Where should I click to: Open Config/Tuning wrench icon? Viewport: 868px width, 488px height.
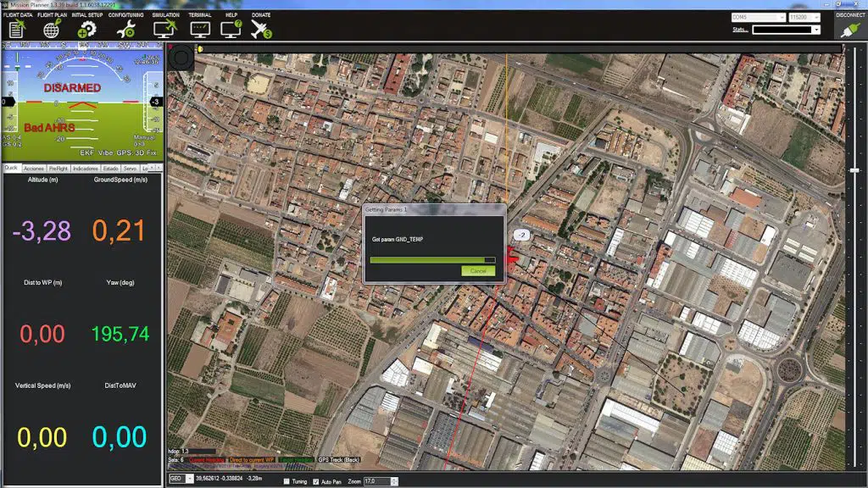click(125, 29)
